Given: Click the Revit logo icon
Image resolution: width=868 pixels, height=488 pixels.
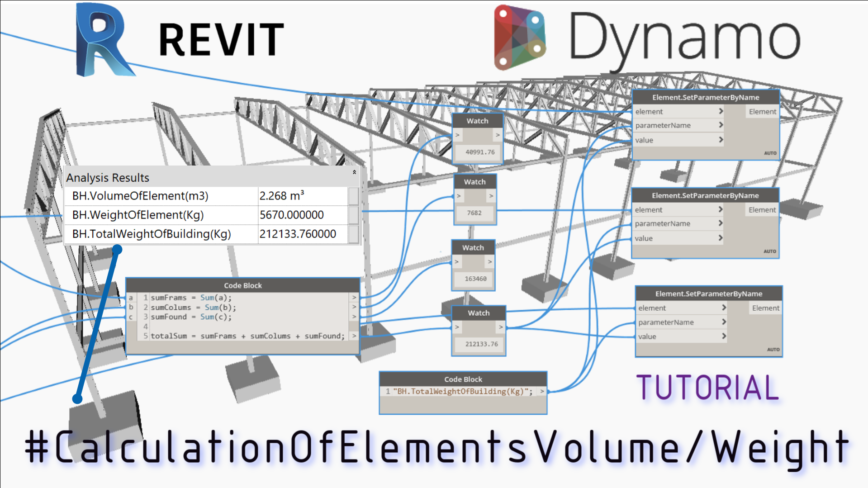Looking at the screenshot, I should tap(103, 40).
